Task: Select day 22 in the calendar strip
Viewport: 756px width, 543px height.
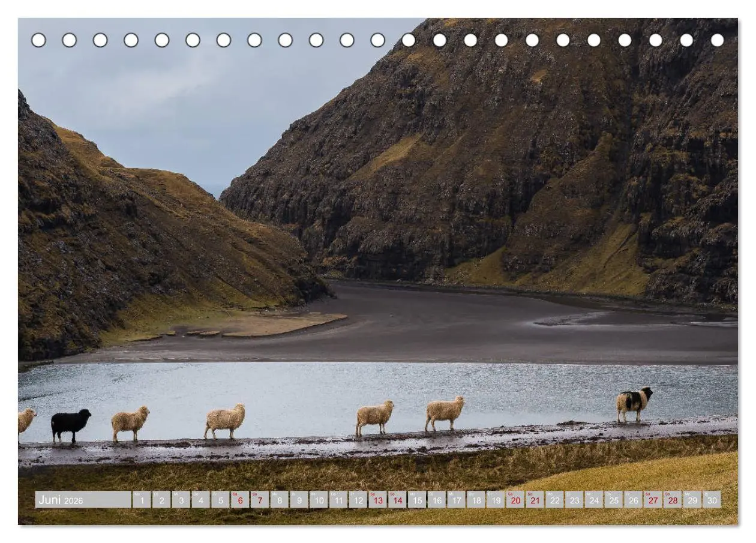Action: point(554,500)
